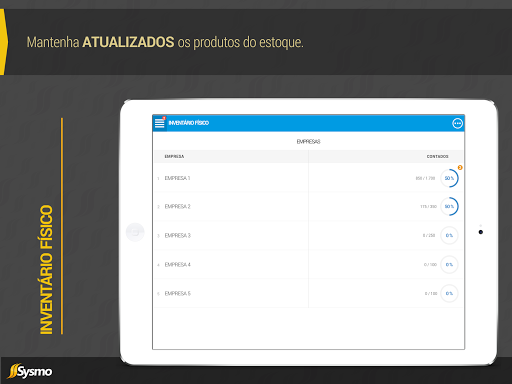Click the EMPRESAS section heading
Viewport: 512px width, 384px height.
[308, 142]
